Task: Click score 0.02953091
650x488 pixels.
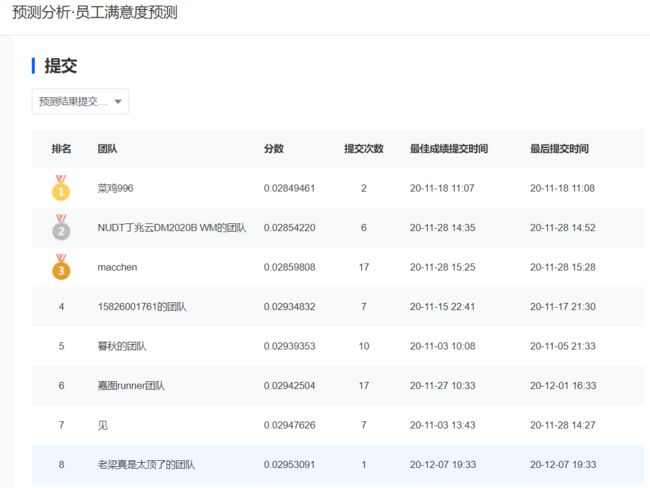Action: pos(289,464)
